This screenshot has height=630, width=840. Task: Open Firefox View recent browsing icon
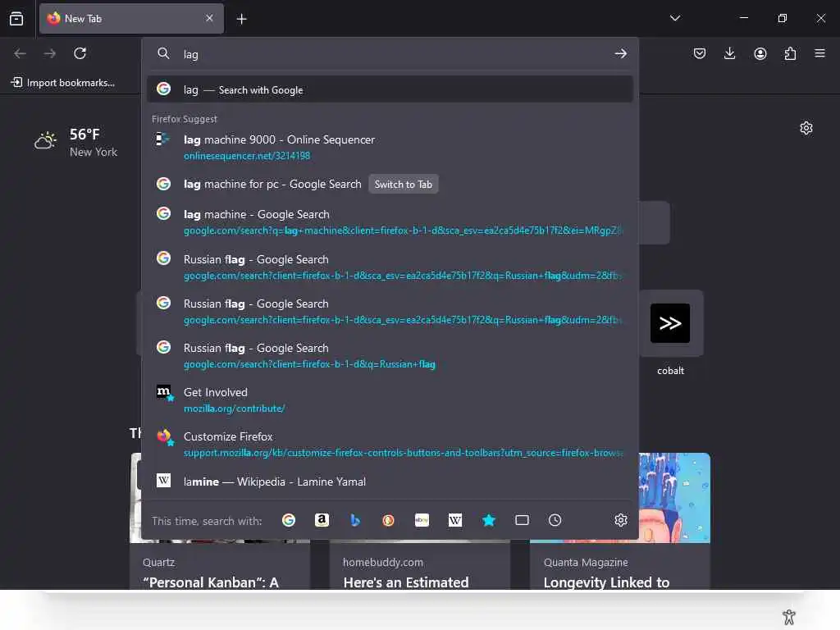tap(16, 19)
